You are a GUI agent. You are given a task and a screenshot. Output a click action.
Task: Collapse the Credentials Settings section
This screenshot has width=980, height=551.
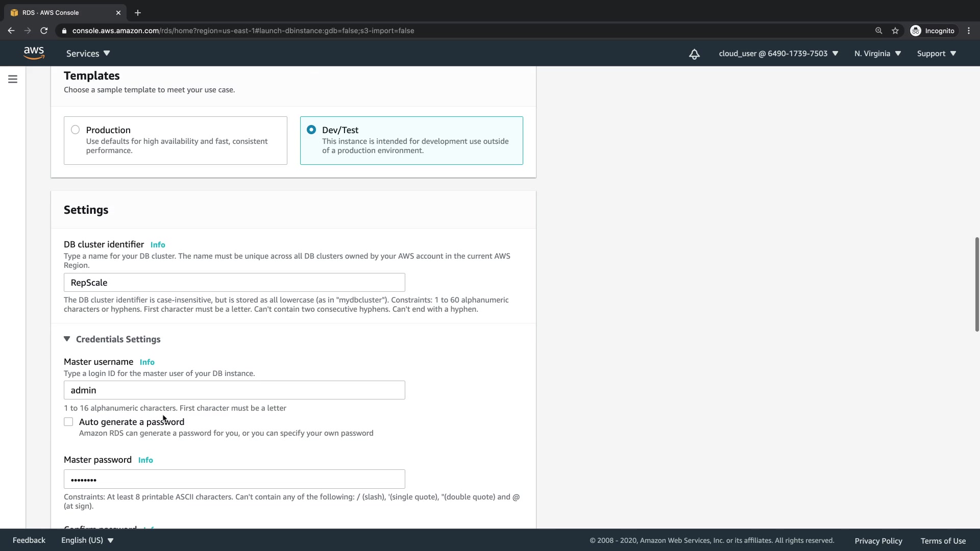click(67, 339)
